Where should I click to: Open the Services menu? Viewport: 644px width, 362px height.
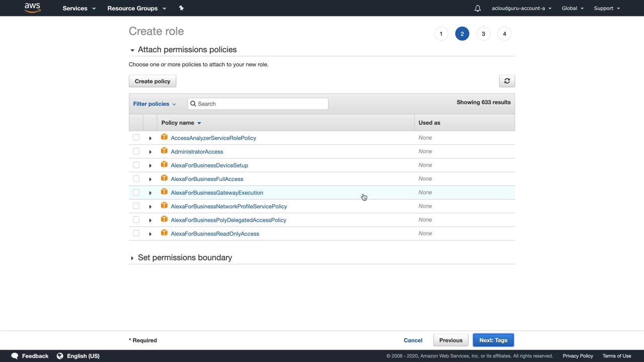pyautogui.click(x=78, y=8)
